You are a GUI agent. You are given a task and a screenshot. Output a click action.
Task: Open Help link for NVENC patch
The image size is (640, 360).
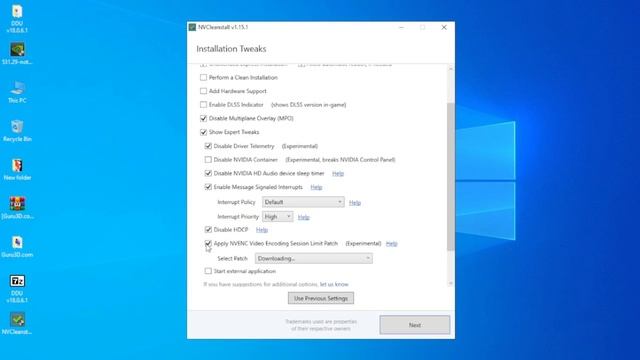click(391, 244)
